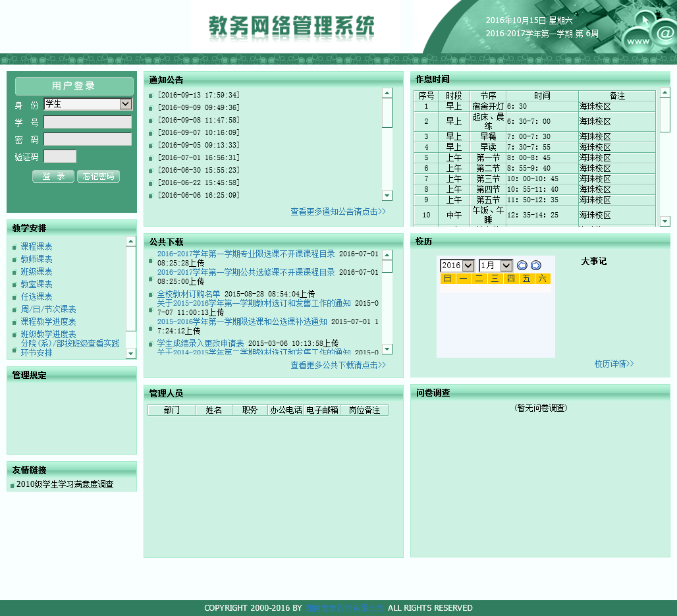677x616 pixels.
Task: Open notice dated 2016-09-05 09:13:33
Action: 199,145
